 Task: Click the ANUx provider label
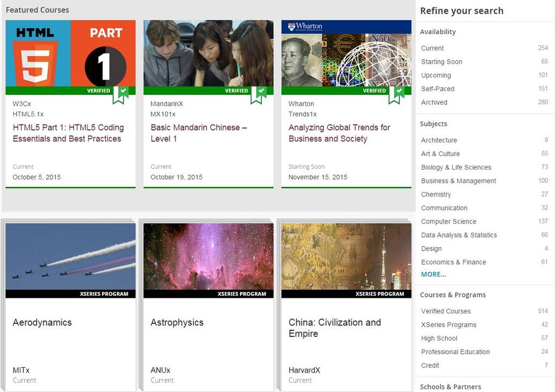(x=160, y=370)
